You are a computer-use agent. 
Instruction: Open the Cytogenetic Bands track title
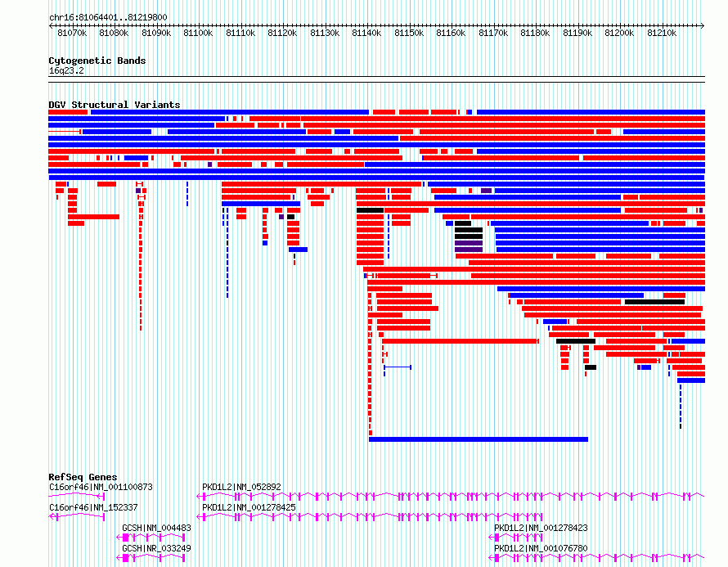[97, 61]
